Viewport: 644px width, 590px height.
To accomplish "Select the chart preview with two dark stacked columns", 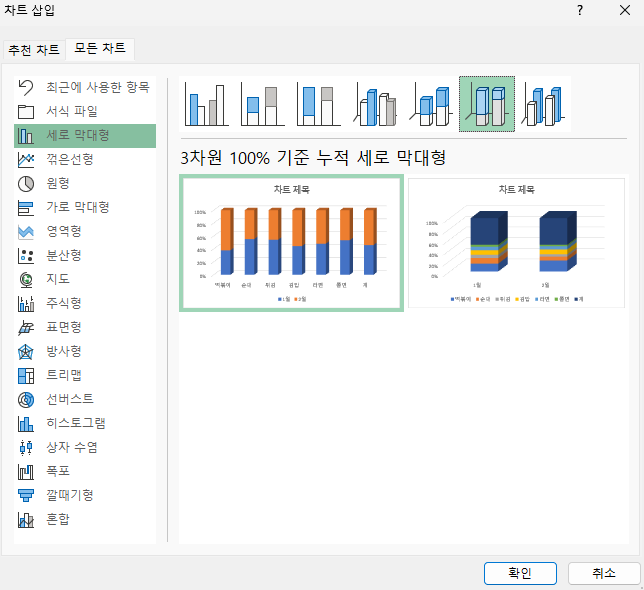I will (516, 243).
